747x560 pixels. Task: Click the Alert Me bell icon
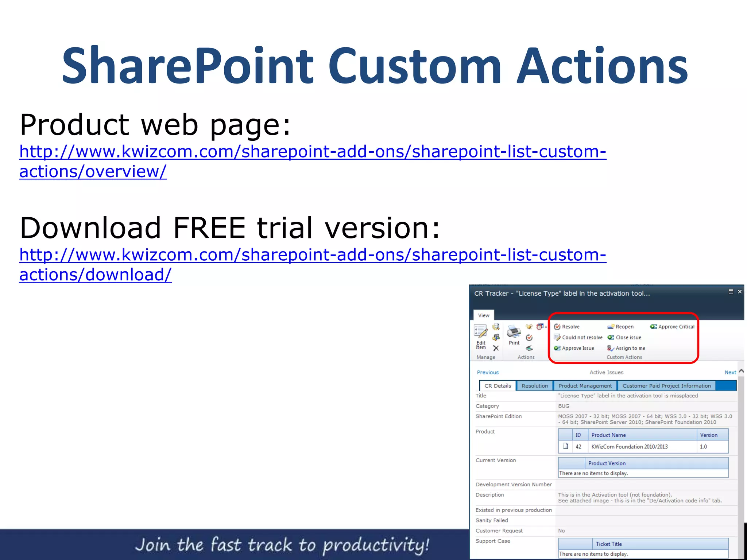coord(529,327)
